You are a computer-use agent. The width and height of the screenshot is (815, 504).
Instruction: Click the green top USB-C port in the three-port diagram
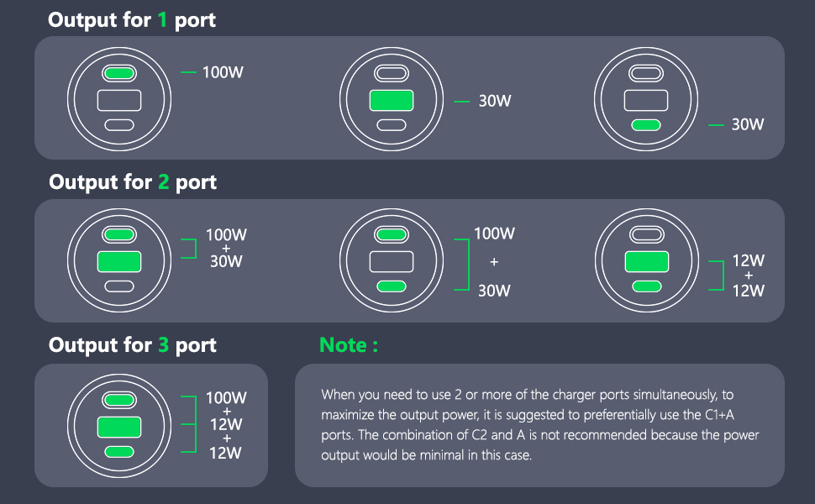coord(119,400)
